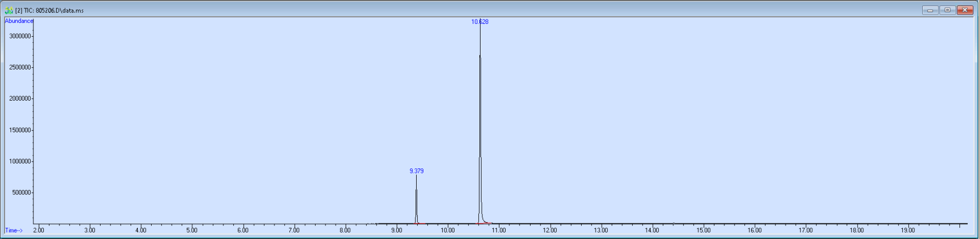Close the TIC 805206.D data.ms window
This screenshot has width=980, height=239.
click(x=965, y=10)
